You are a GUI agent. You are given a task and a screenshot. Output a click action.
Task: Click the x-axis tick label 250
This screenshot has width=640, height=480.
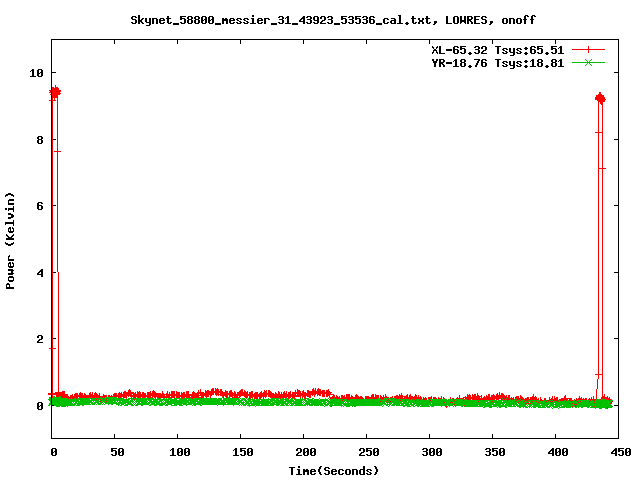pyautogui.click(x=369, y=452)
